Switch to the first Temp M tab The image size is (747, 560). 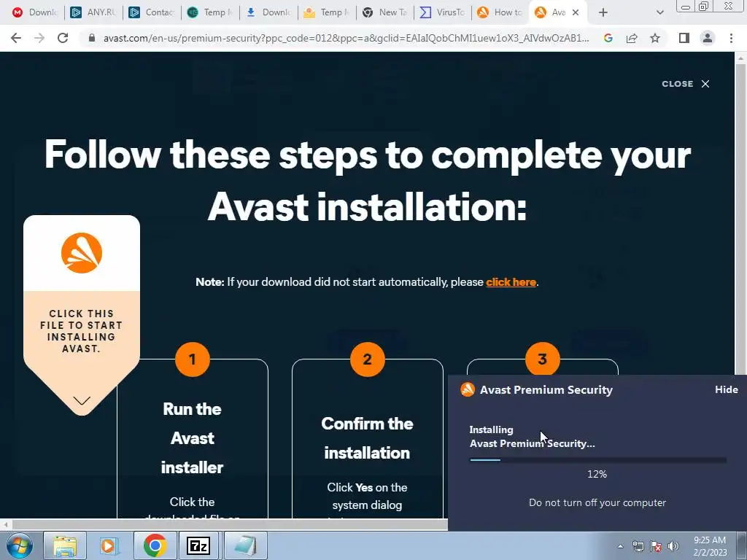point(211,12)
